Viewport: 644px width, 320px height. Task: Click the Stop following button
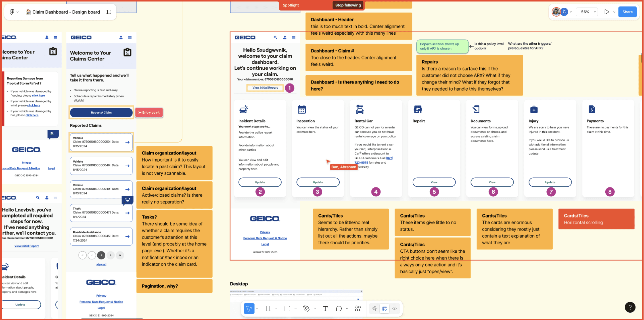click(x=348, y=5)
